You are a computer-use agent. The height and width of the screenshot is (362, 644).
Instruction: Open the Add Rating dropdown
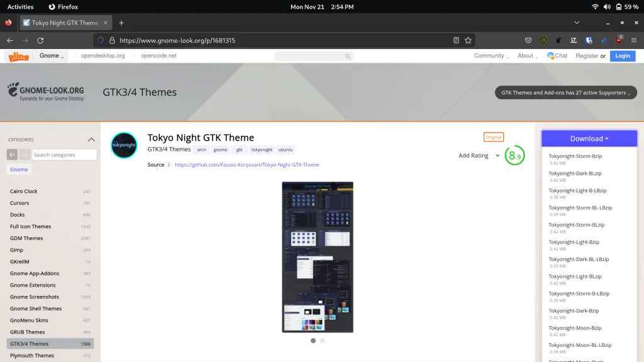[x=479, y=156]
